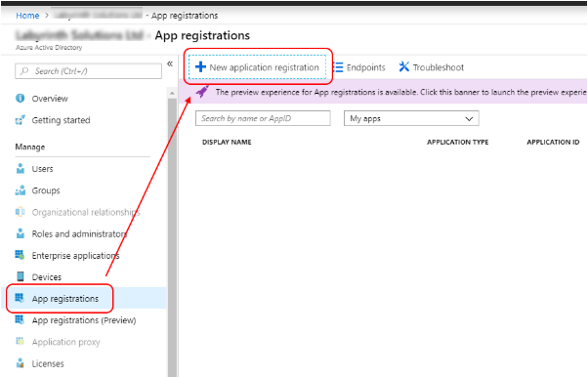Select App registrations in the sidebar
This screenshot has height=377, width=588.
84,299
